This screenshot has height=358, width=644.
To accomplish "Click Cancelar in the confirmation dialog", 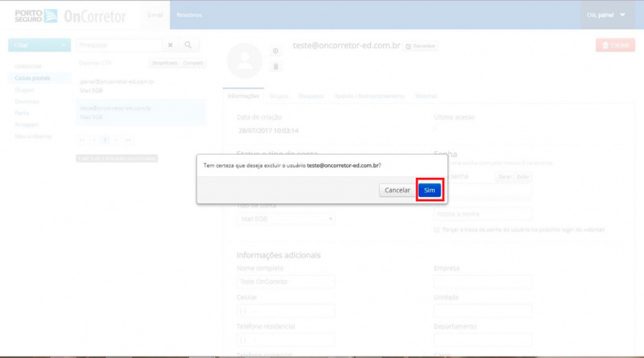I will click(x=397, y=190).
